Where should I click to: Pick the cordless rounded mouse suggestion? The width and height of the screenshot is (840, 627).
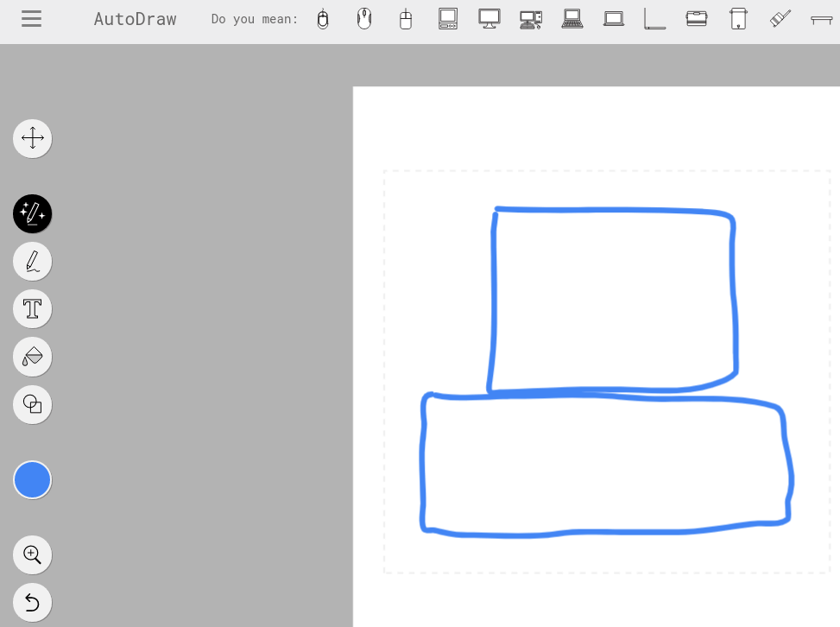pyautogui.click(x=364, y=19)
